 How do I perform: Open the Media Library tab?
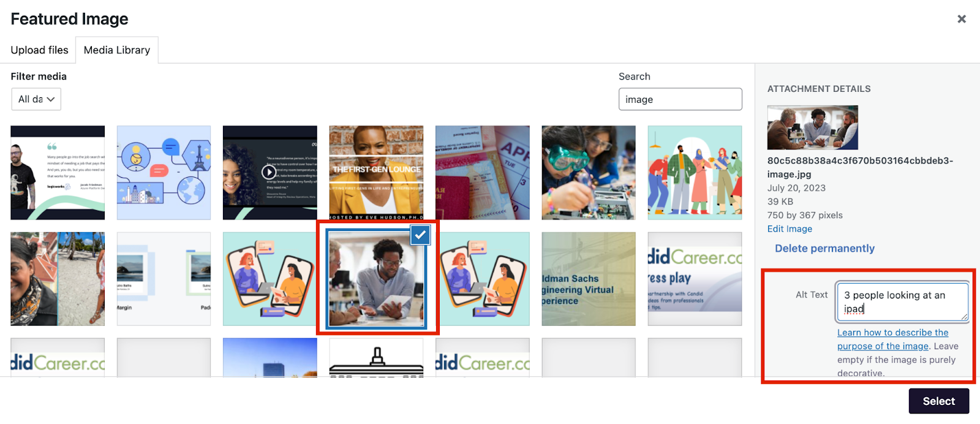[x=116, y=50]
